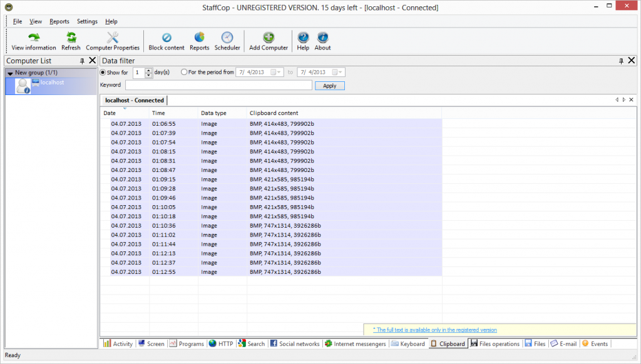Switch to the Screen tab
Viewport: 641px width, 364px height.
point(151,343)
